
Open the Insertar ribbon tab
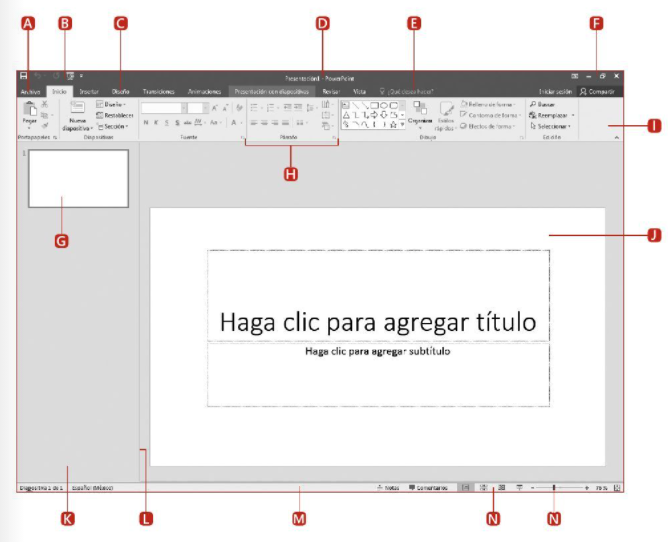click(x=89, y=90)
